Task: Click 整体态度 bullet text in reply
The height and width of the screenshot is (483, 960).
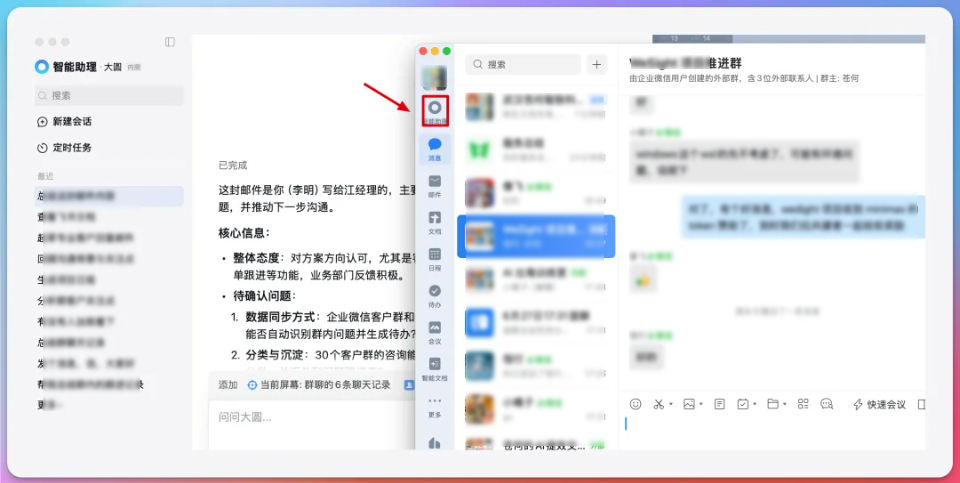Action: [x=257, y=258]
